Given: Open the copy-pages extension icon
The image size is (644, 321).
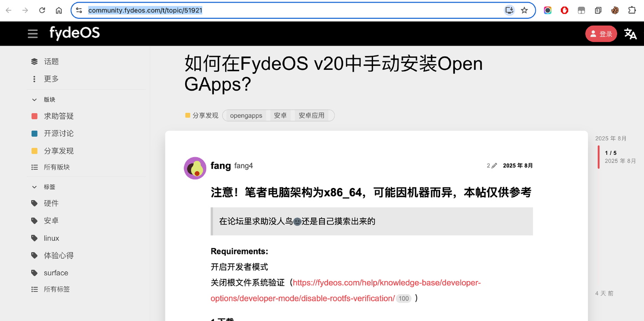Looking at the screenshot, I should (x=598, y=10).
